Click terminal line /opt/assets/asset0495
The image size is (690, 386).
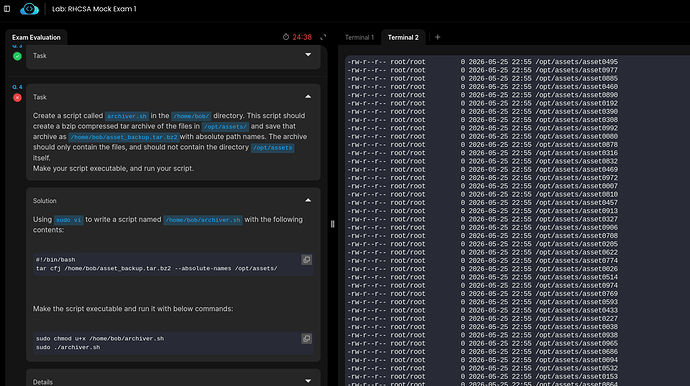coord(482,62)
